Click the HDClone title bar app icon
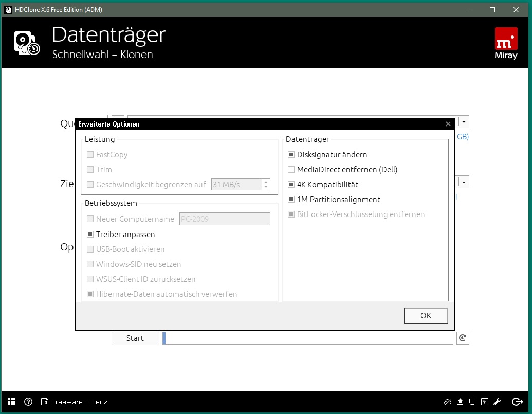 click(8, 9)
